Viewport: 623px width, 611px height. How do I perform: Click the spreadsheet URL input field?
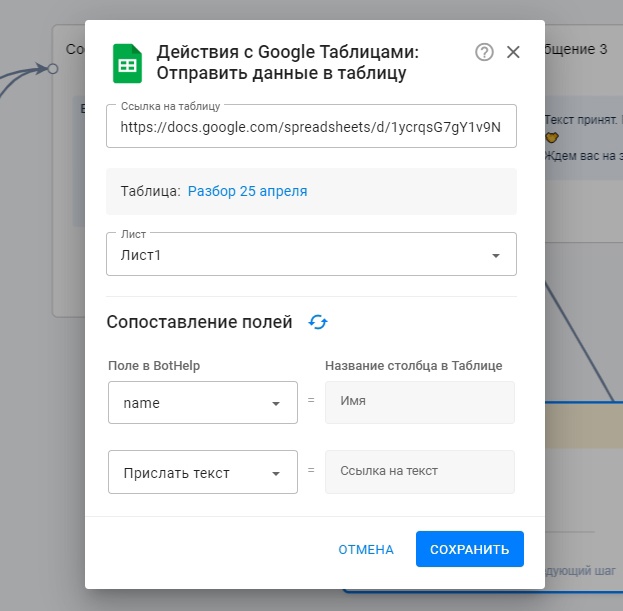pyautogui.click(x=311, y=127)
